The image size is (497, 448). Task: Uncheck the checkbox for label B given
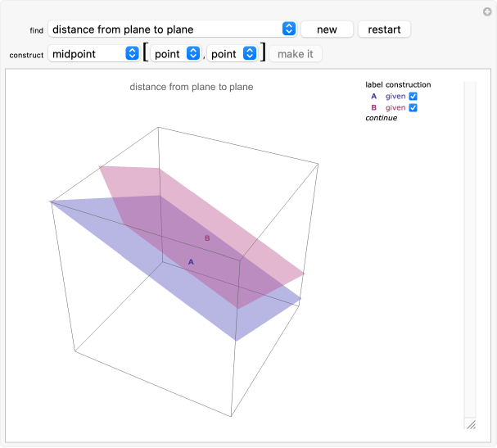pos(413,107)
